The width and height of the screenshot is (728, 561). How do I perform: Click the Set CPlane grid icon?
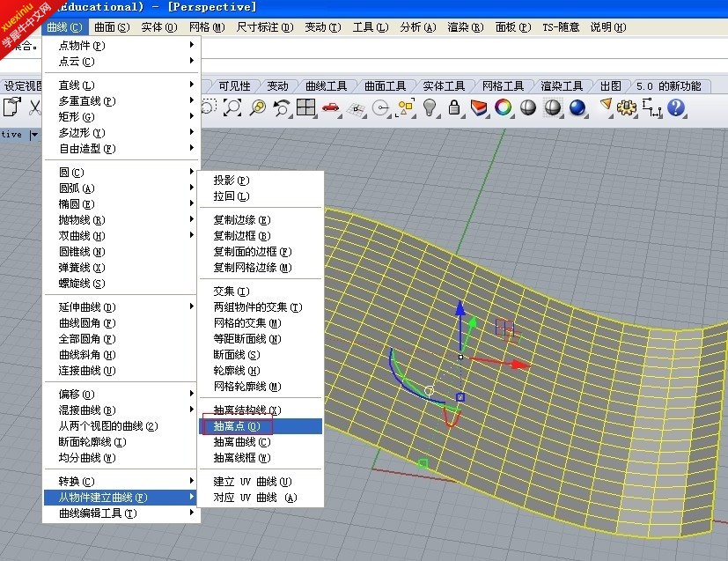(x=357, y=108)
